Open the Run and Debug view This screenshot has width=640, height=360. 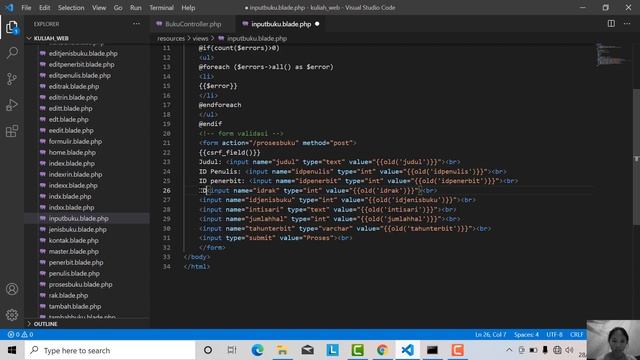pos(12,105)
